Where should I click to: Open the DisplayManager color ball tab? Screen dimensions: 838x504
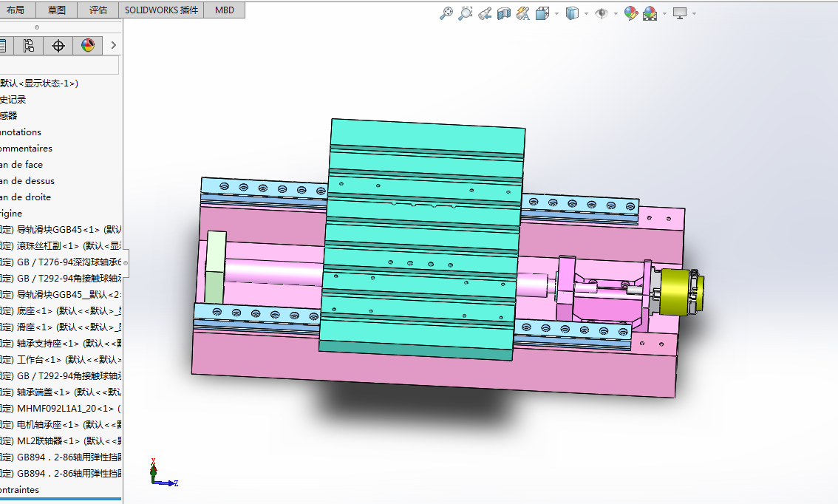88,45
